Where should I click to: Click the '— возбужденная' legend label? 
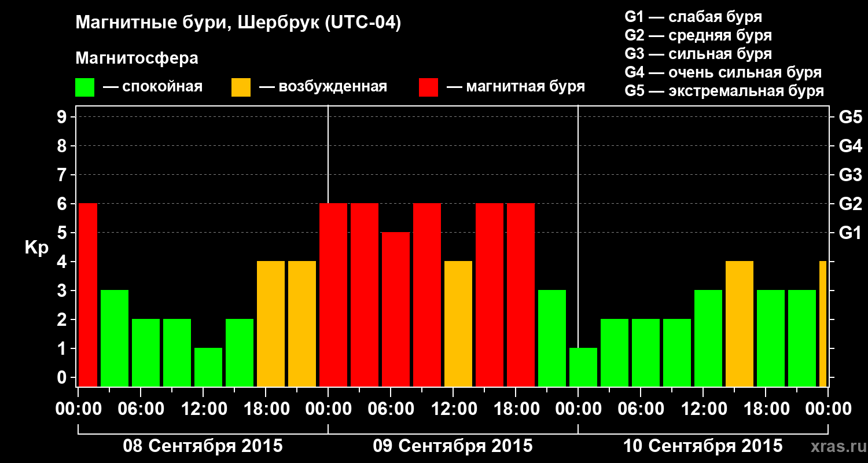coord(323,87)
